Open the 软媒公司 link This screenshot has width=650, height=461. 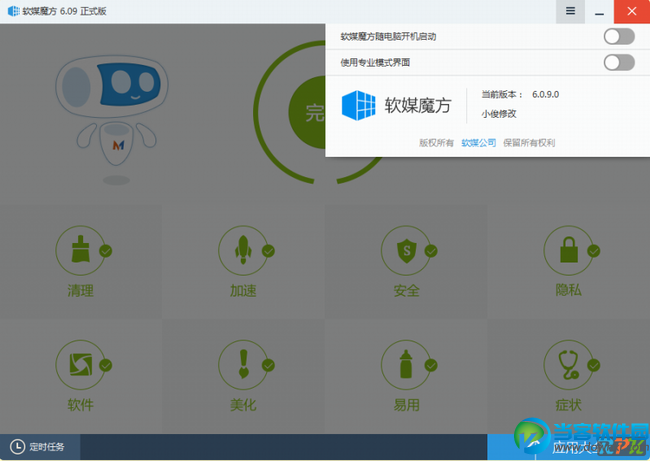[479, 143]
